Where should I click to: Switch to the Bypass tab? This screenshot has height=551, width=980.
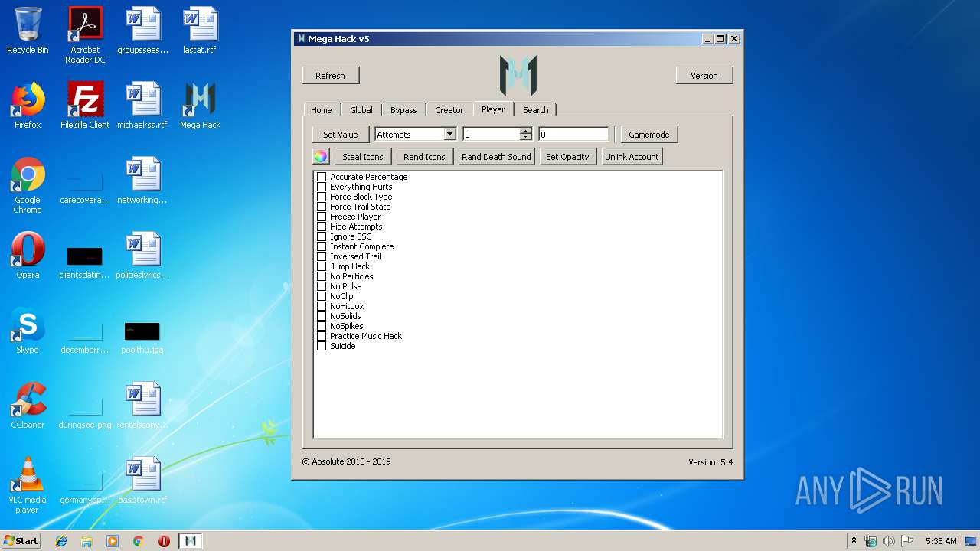(x=403, y=110)
